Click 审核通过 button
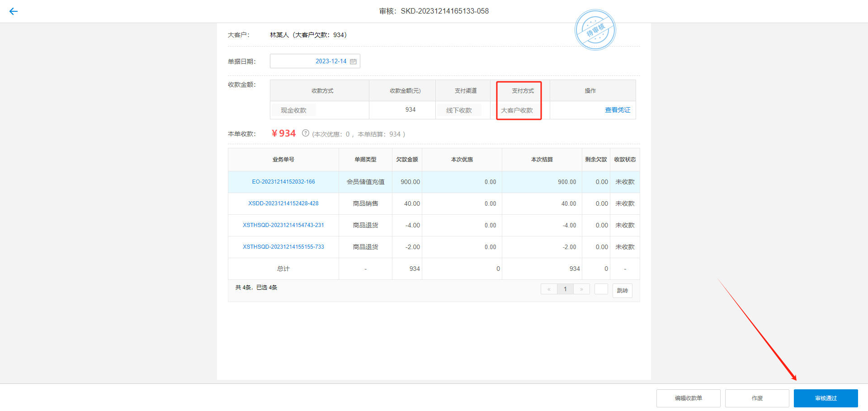Screen dimensions: 868x411 (x=826, y=398)
